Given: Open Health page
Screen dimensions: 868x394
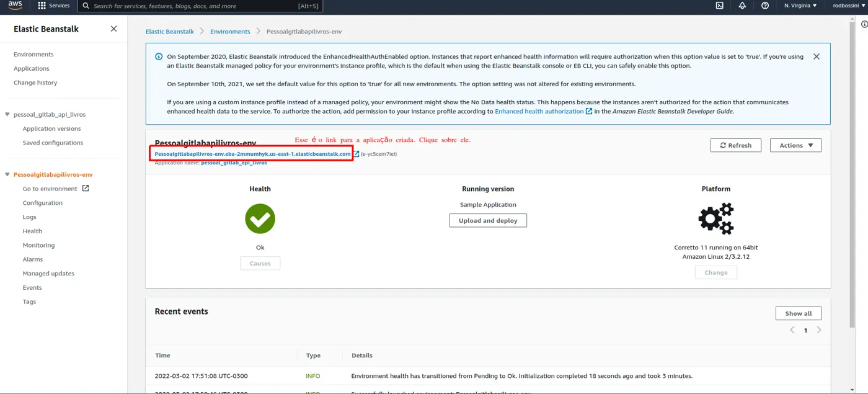Looking at the screenshot, I should (32, 231).
